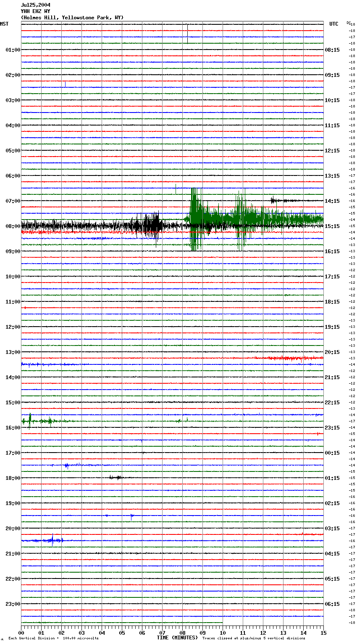This screenshot has height=644, width=357.
Task: Select the 03:00 MST time label
Action: 13,100
